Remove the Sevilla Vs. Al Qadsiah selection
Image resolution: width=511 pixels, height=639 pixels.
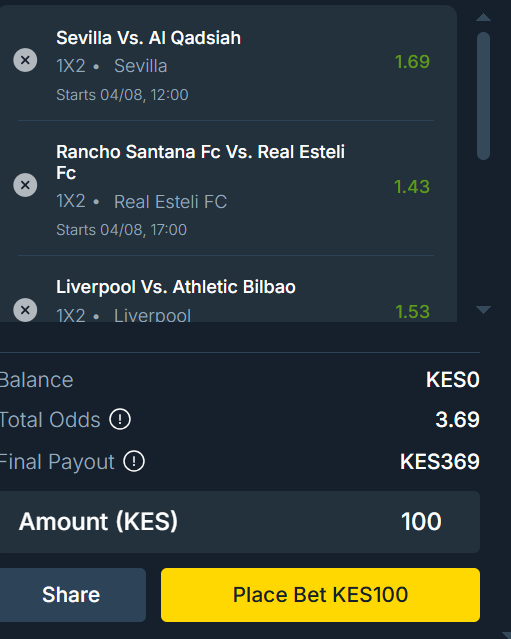pyautogui.click(x=25, y=60)
